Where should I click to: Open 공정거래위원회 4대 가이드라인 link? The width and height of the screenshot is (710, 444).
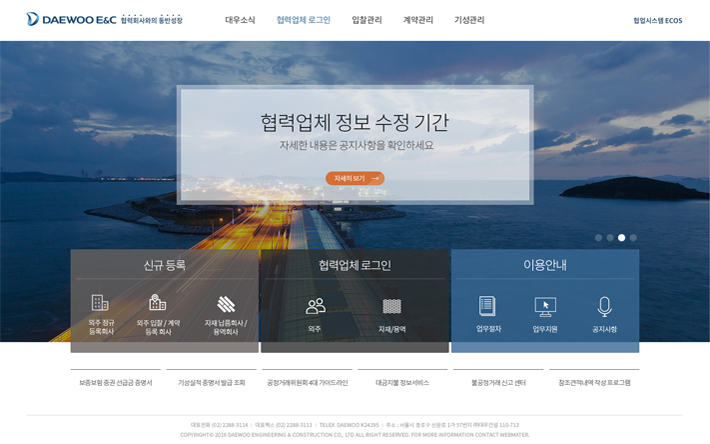pos(307,382)
